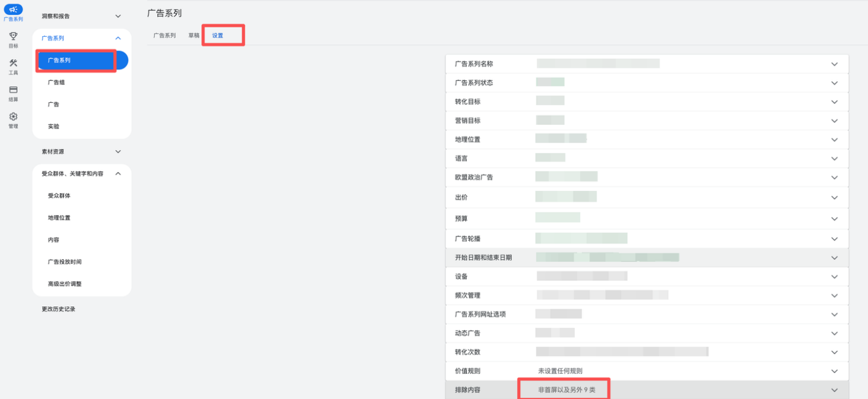Click the 设备 row label

[x=461, y=277]
